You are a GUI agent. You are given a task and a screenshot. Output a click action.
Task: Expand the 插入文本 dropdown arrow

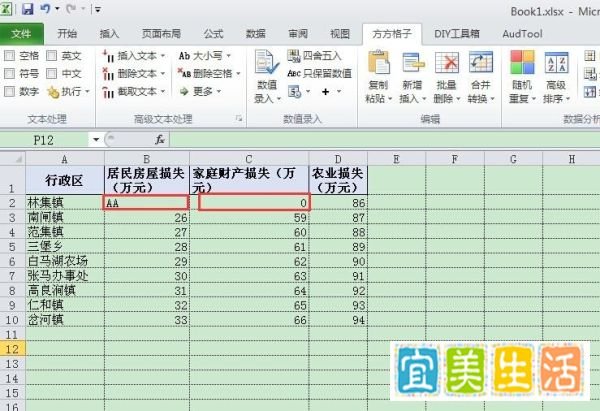163,56
